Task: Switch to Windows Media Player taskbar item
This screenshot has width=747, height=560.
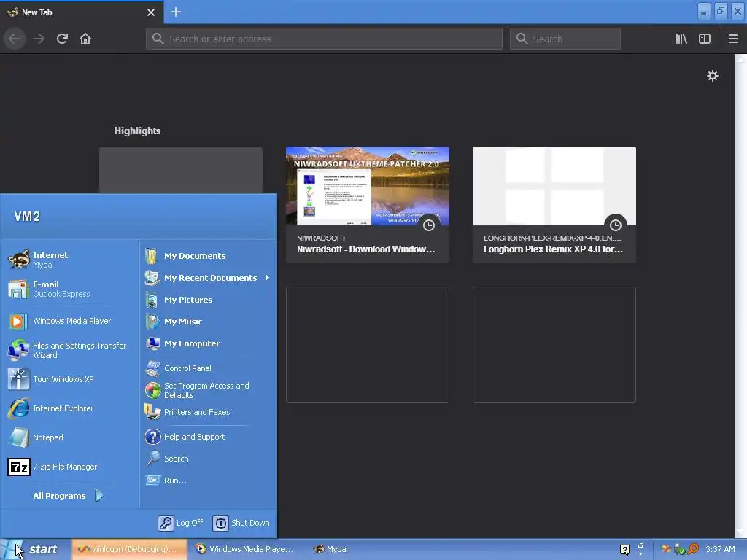Action: coord(244,549)
